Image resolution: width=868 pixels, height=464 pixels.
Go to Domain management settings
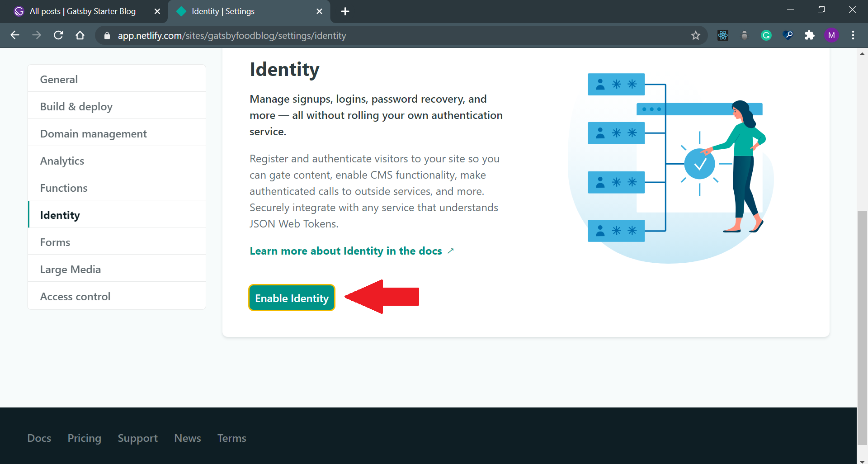pos(117,133)
